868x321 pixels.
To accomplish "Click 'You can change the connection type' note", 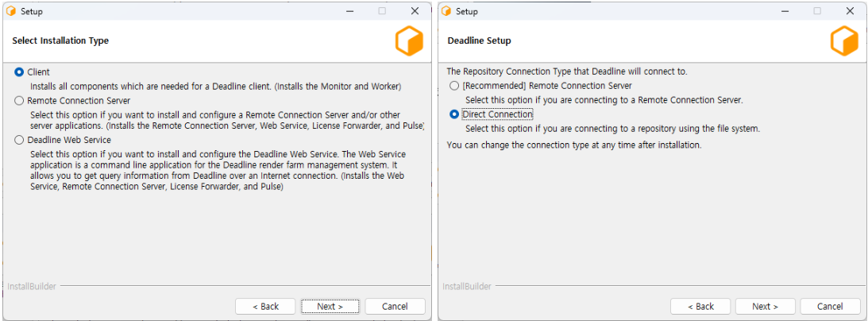I will point(574,145).
